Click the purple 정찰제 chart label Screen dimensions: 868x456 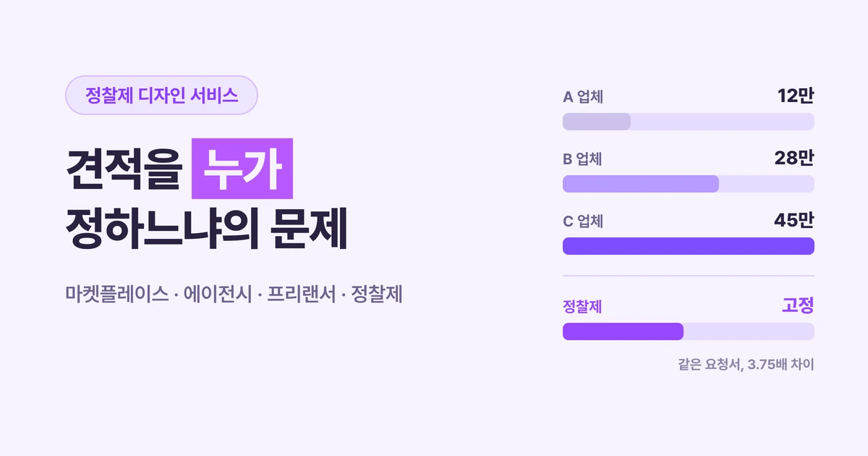582,307
